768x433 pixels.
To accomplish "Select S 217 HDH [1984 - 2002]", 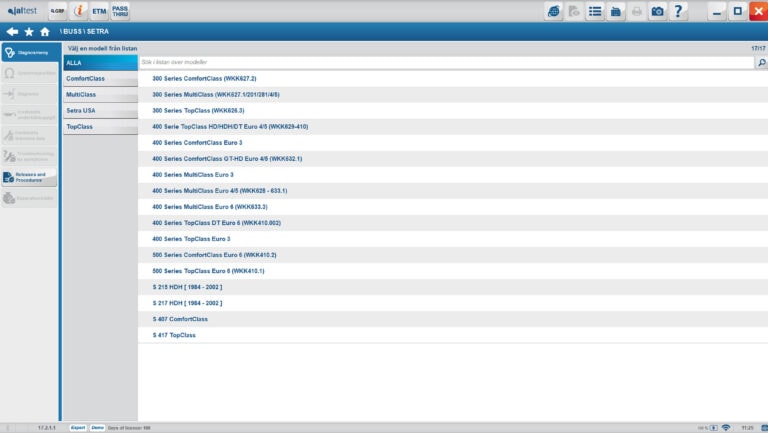I will (x=453, y=303).
